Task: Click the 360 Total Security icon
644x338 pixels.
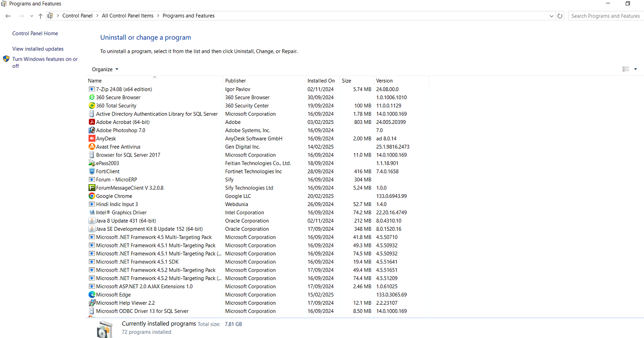Action: coord(92,105)
